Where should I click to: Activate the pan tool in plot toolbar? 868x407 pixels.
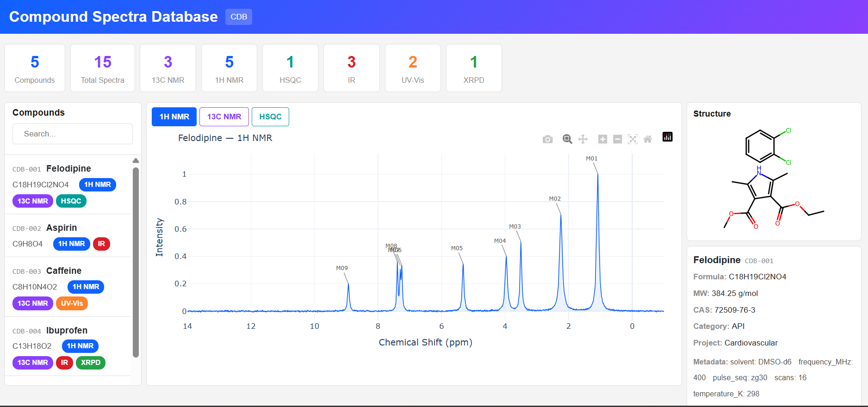point(583,139)
